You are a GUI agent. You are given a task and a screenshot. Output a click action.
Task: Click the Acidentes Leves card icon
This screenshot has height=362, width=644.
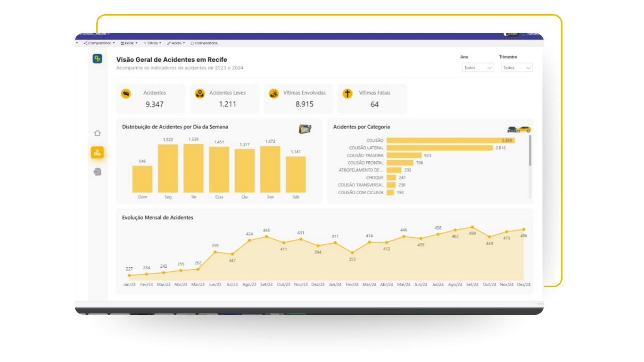coord(200,93)
